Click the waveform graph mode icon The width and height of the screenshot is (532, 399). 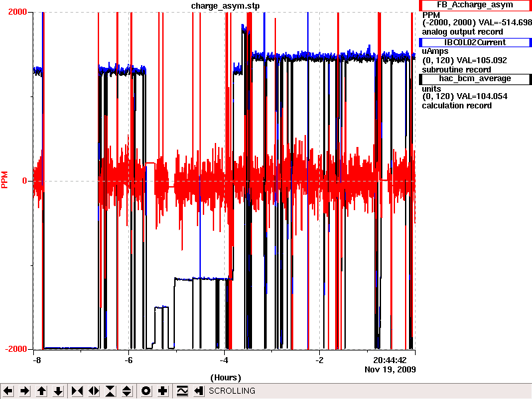coord(182,391)
